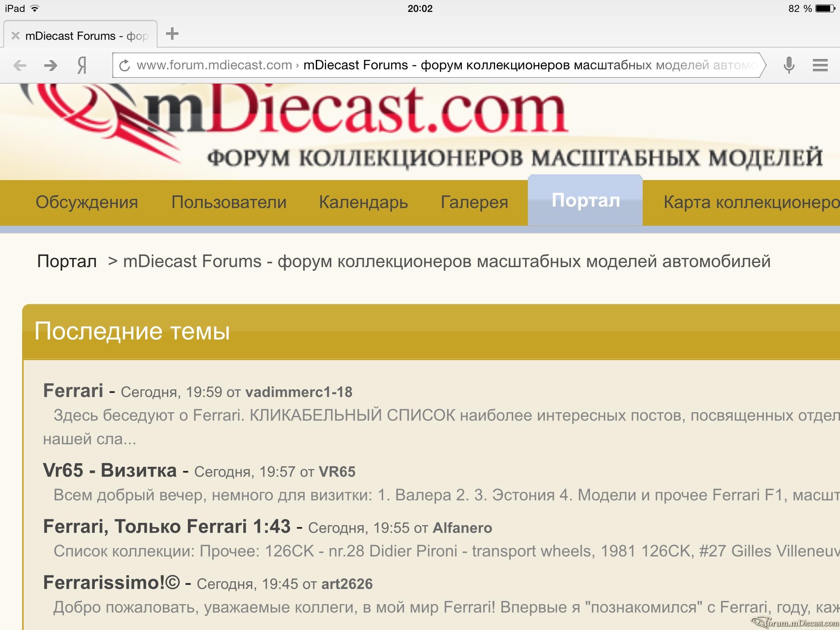Go back using the left arrow
The image size is (840, 630).
(19, 65)
